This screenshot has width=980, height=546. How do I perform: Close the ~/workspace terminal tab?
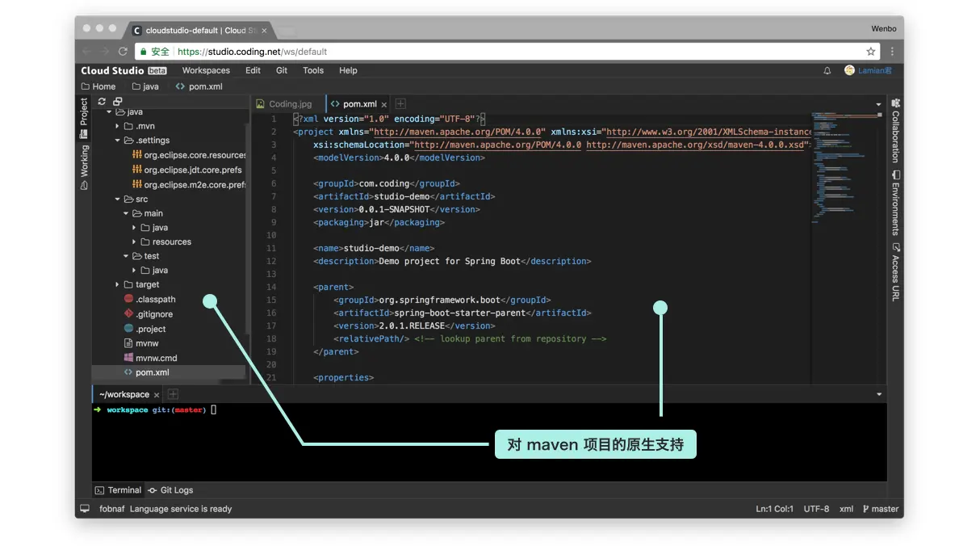157,395
